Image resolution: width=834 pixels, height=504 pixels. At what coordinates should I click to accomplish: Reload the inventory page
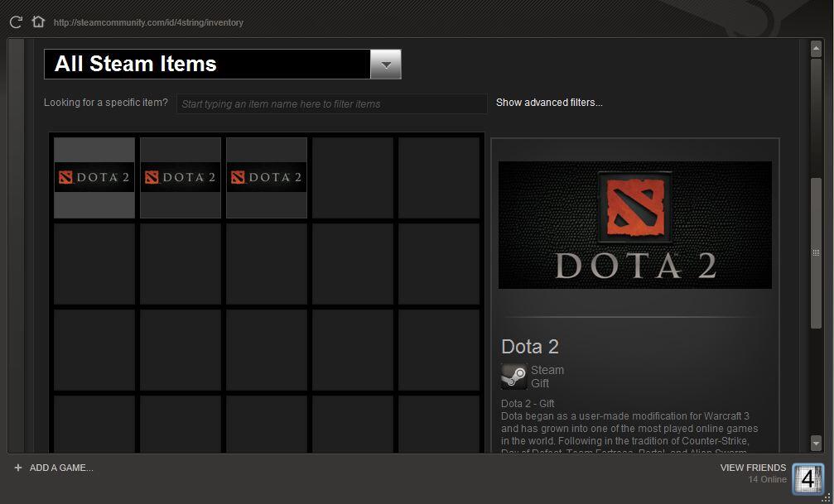click(x=16, y=22)
